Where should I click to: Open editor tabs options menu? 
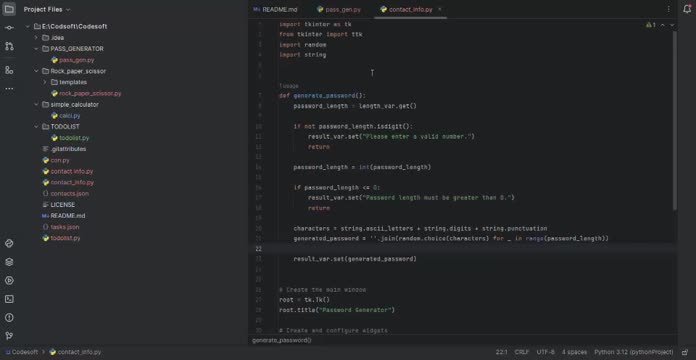point(668,9)
